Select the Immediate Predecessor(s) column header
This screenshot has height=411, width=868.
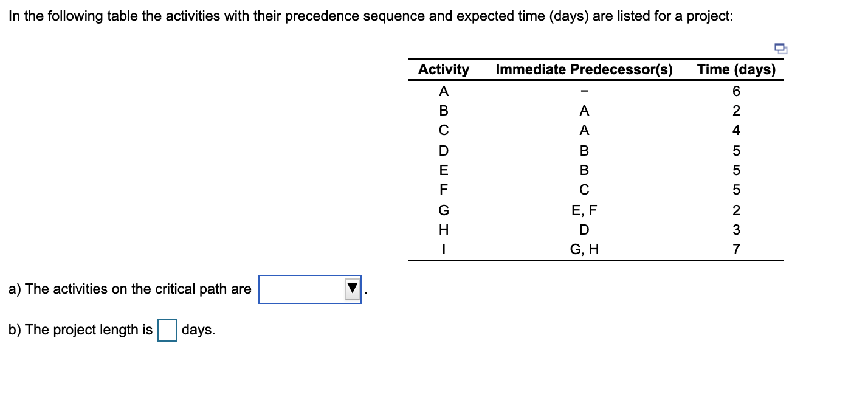[584, 70]
